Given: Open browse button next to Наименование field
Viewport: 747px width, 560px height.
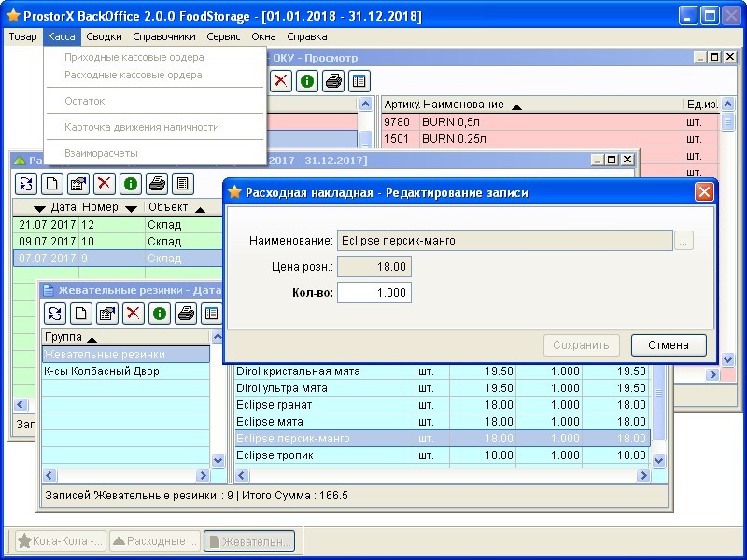Looking at the screenshot, I should (684, 241).
